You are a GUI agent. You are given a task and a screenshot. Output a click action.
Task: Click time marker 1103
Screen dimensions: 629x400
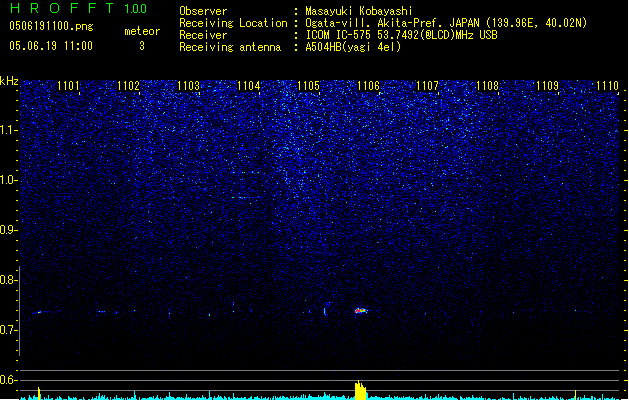tap(188, 85)
